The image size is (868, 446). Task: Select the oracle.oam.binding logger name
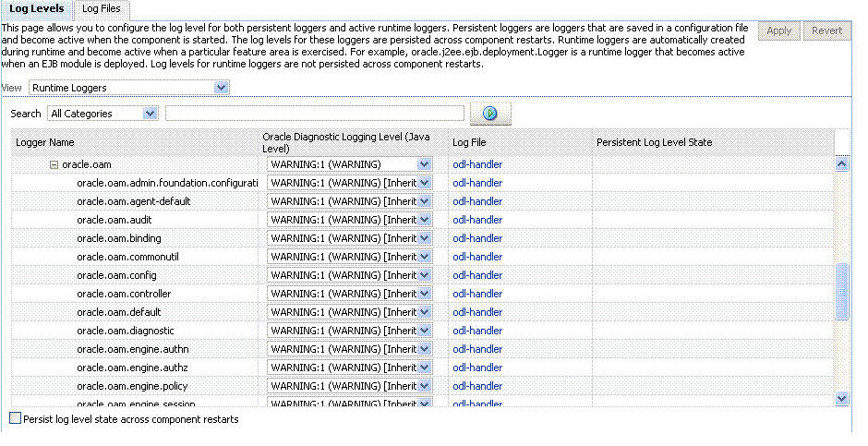coord(119,238)
